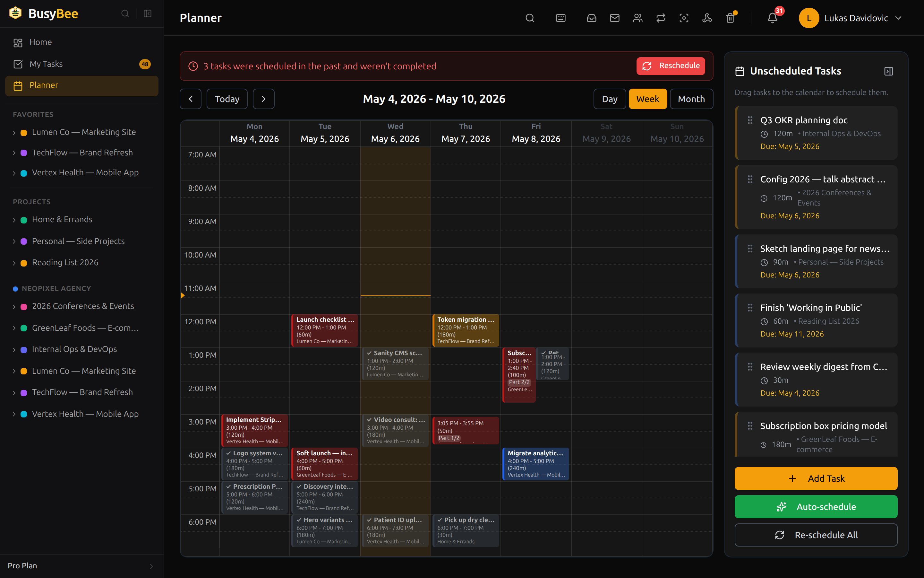The image size is (924, 578).
Task: Click the red Reschedule button
Action: coord(671,66)
